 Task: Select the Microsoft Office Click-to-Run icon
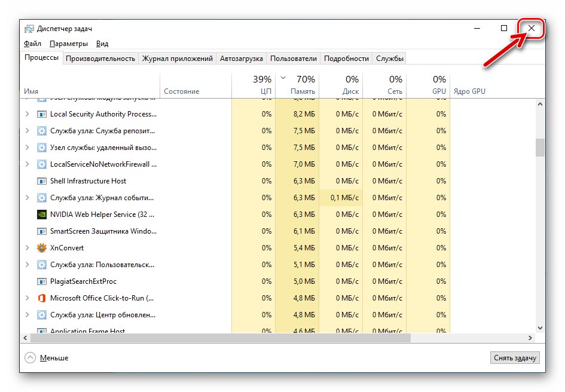(x=42, y=298)
